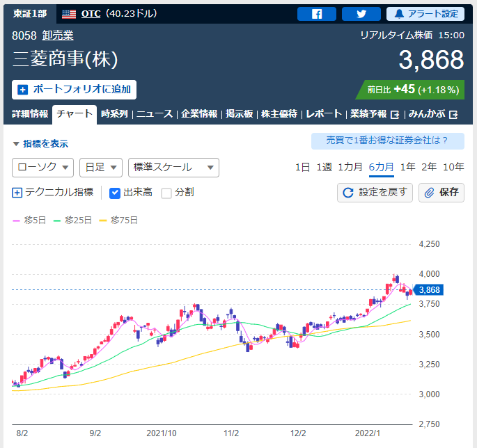Image resolution: width=477 pixels, height=448 pixels.
Task: Select the 2年 chart range
Action: (429, 167)
